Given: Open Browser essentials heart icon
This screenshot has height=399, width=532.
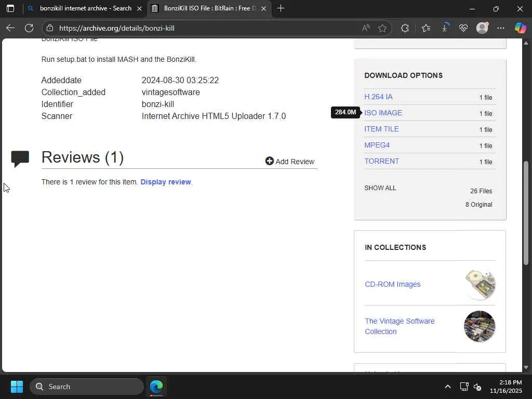Looking at the screenshot, I should (463, 28).
